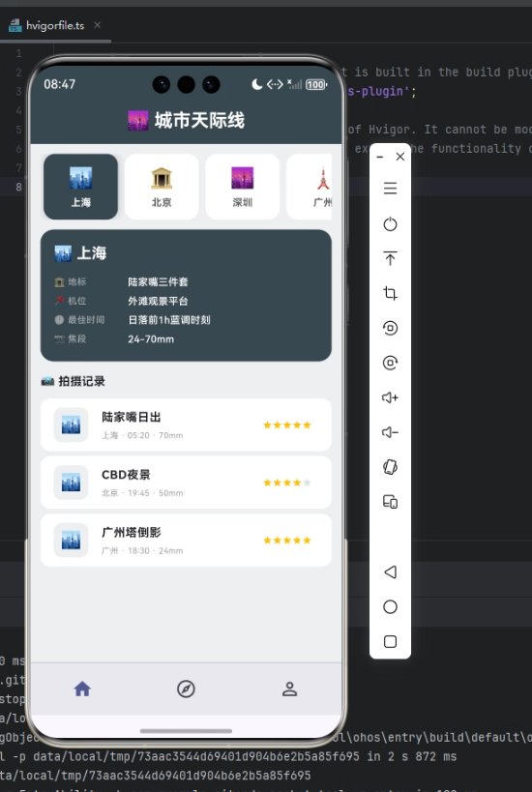Click the 北京 · 19:45 · 50mm subtitle
The width and height of the screenshot is (532, 792).
click(x=142, y=493)
